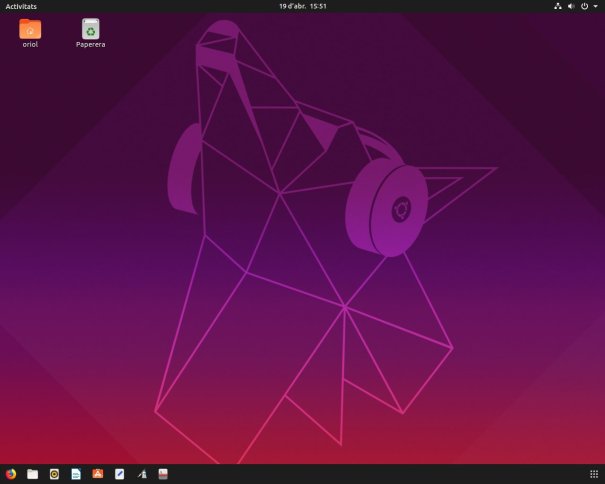Open the oriol home folder
The width and height of the screenshot is (605, 484).
point(30,28)
